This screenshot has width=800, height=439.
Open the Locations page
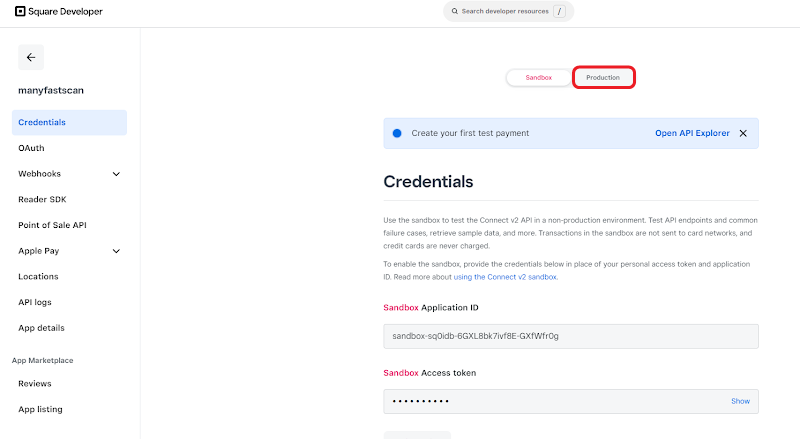coord(38,276)
